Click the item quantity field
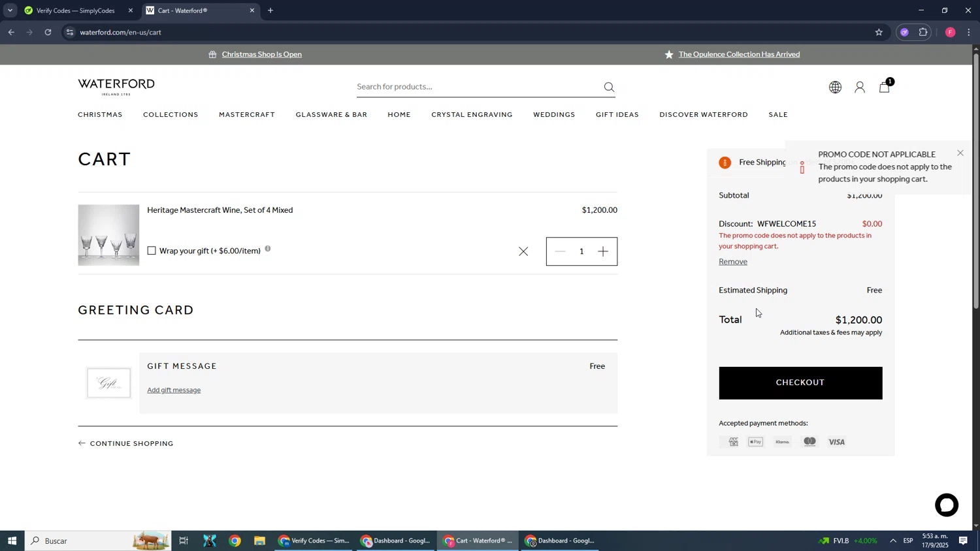The height and width of the screenshot is (551, 980). pos(581,251)
